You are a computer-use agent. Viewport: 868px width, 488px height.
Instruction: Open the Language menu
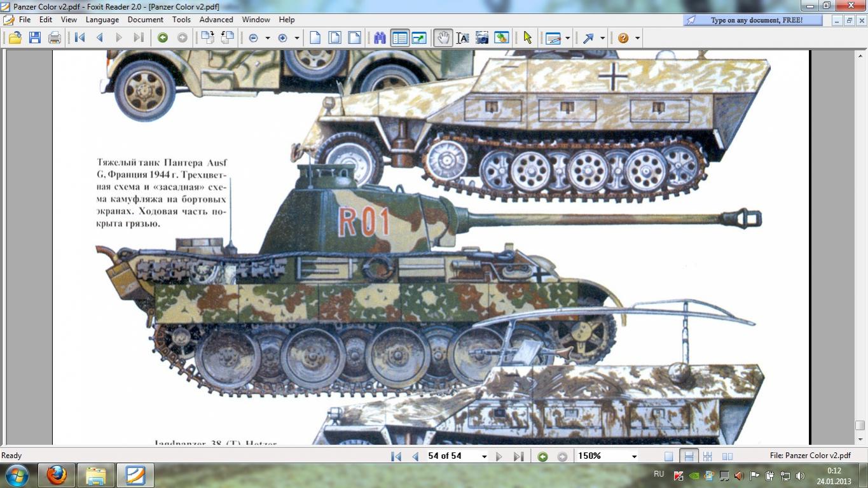(102, 20)
